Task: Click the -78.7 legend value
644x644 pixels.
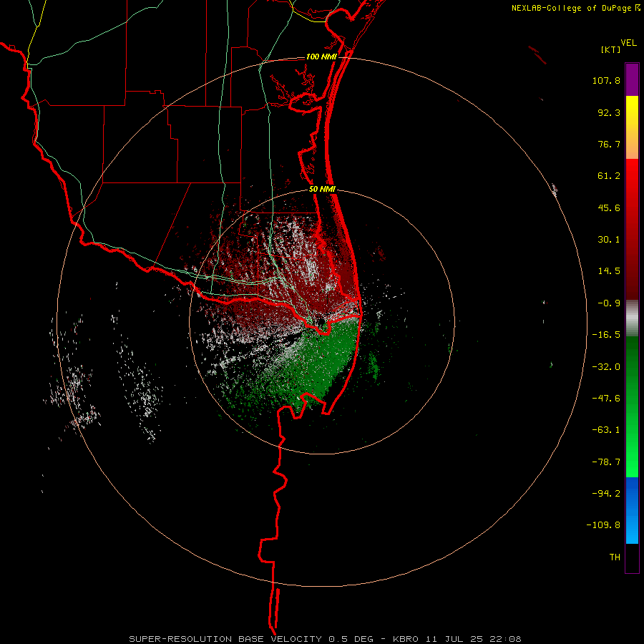Action: click(606, 462)
